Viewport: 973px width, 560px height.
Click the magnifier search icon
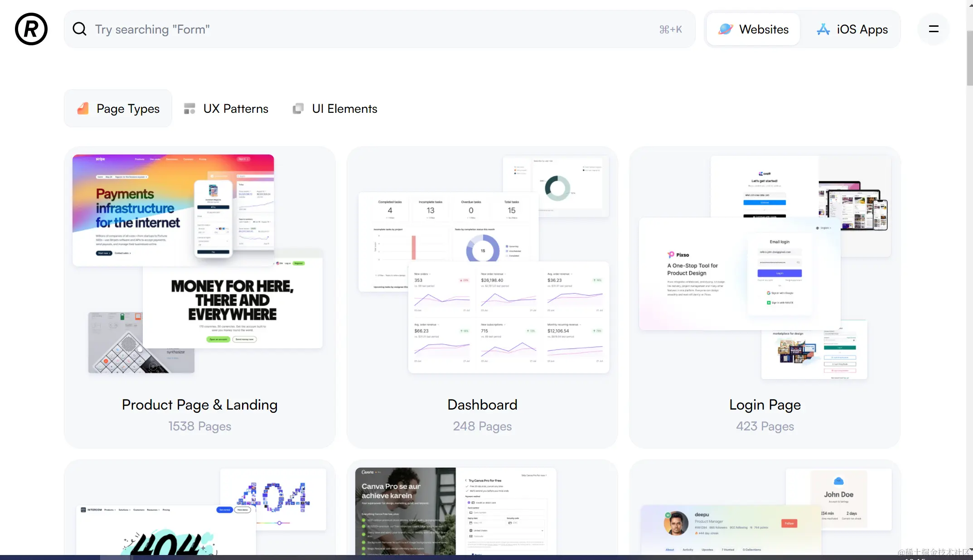(x=79, y=29)
